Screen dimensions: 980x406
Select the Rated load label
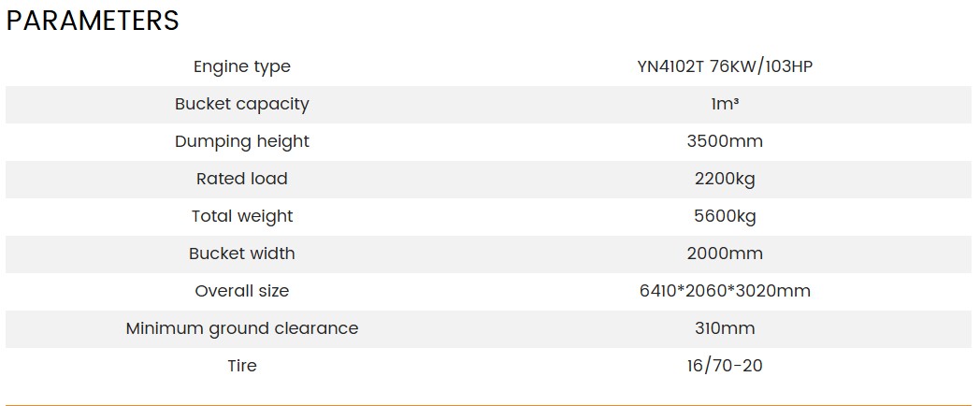tap(242, 179)
